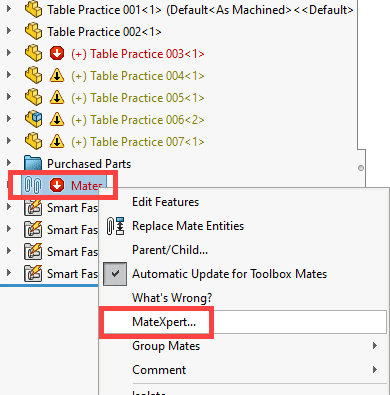Open the Group Mates submenu arrow
Image resolution: width=390 pixels, height=395 pixels.
pos(375,346)
